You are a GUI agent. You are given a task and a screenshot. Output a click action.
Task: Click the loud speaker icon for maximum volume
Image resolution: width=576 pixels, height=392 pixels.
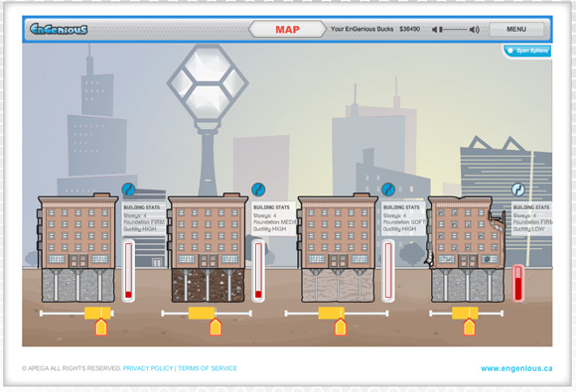[x=475, y=30]
